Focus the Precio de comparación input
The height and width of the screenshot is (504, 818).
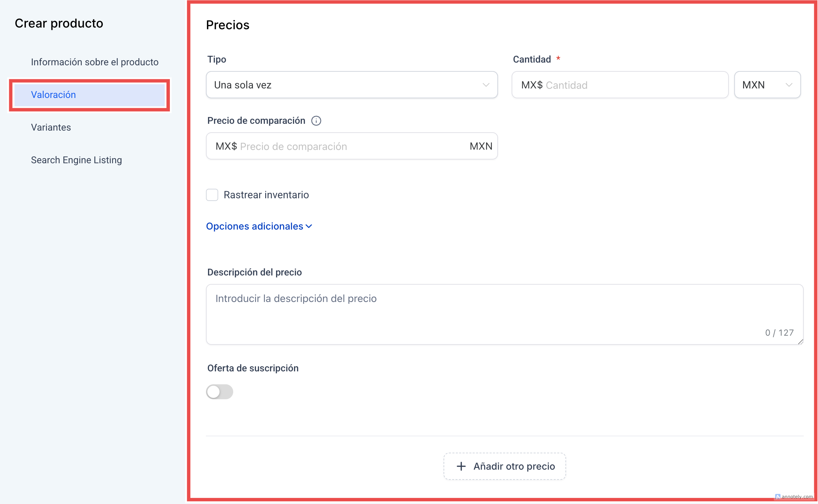click(x=340, y=146)
